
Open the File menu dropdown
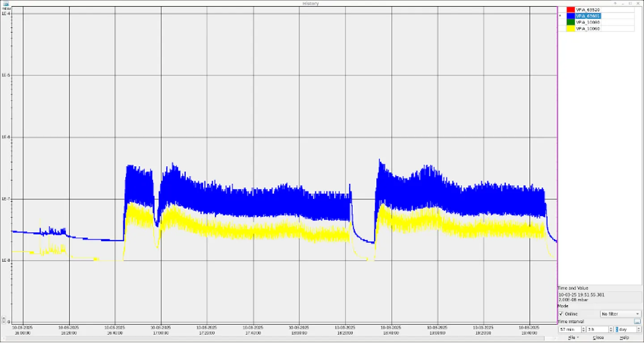[x=572, y=338]
